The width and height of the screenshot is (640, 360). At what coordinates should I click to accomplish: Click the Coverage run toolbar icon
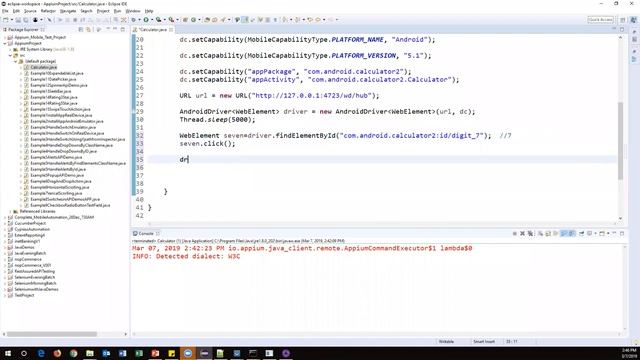point(158,20)
